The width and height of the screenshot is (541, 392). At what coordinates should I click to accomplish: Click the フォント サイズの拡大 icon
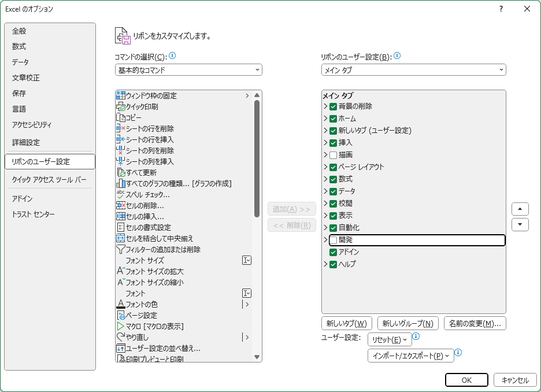tap(120, 271)
